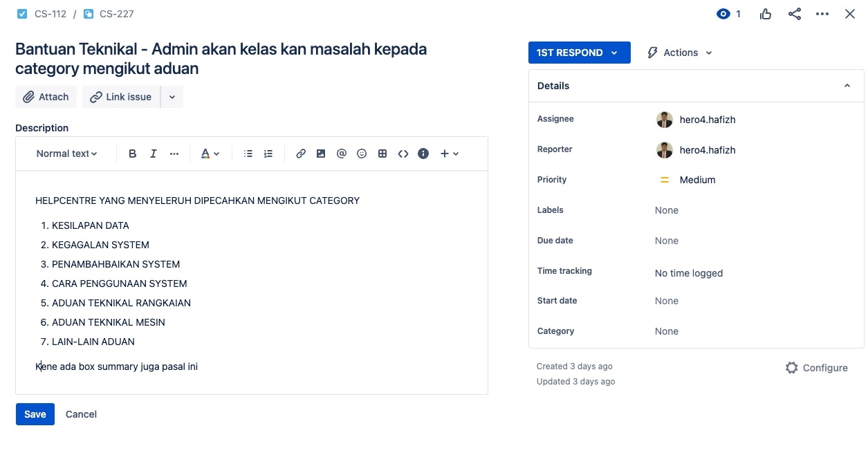Insert a numbered list

(268, 154)
